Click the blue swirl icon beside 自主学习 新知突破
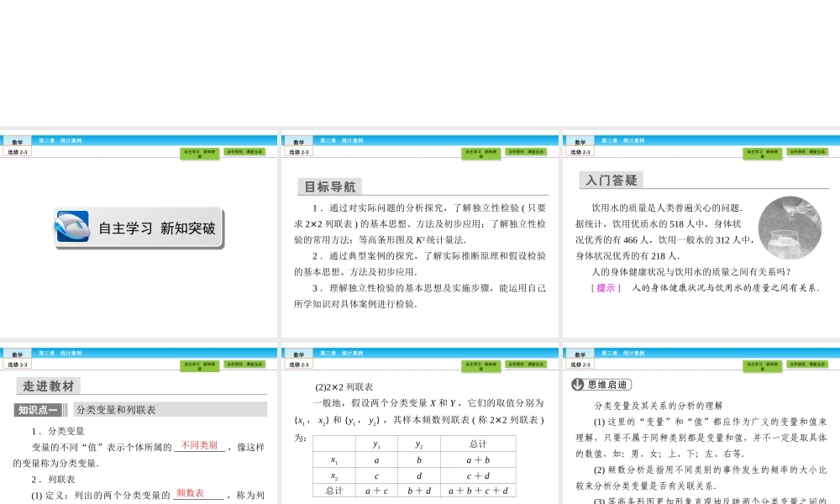 (x=73, y=228)
